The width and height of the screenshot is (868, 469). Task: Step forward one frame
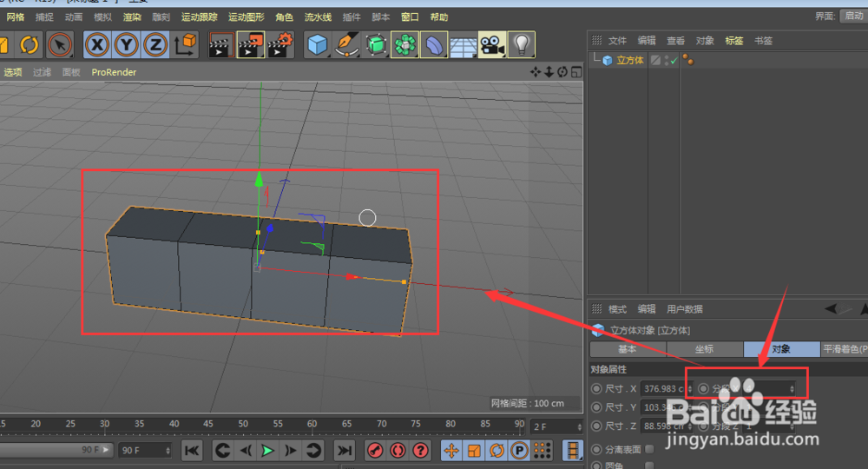click(290, 451)
